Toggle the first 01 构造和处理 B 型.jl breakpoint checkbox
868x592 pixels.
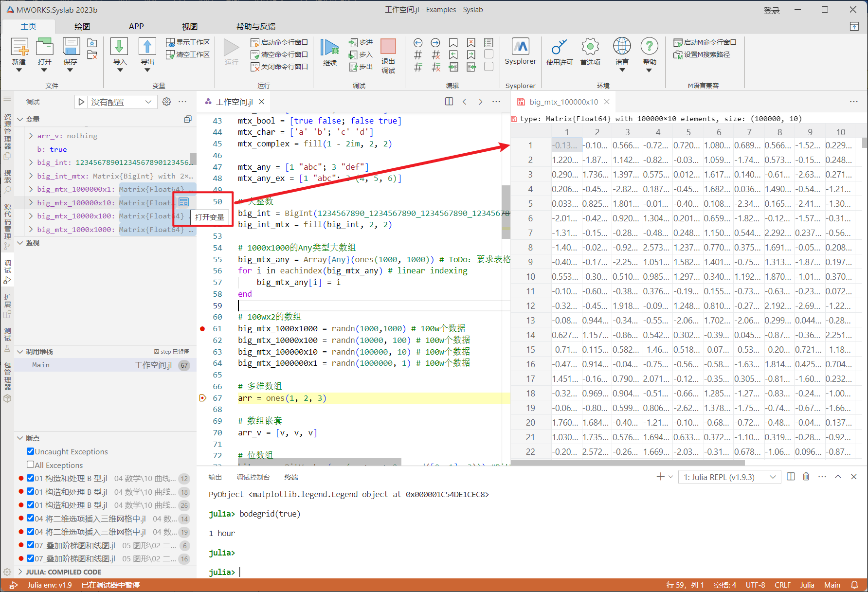pyautogui.click(x=31, y=478)
